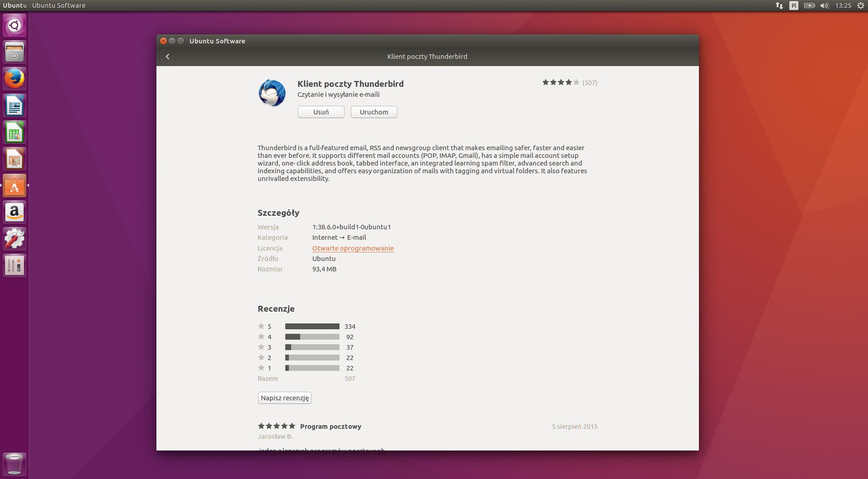Open LibreOffice Writer from the launcher
Viewport: 868px width, 479px height.
click(14, 105)
